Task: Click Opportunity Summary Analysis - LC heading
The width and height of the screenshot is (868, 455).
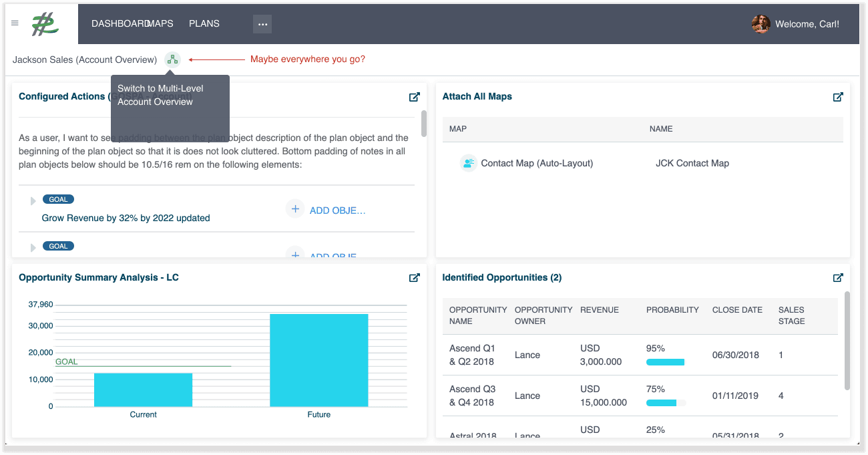Action: coord(99,277)
